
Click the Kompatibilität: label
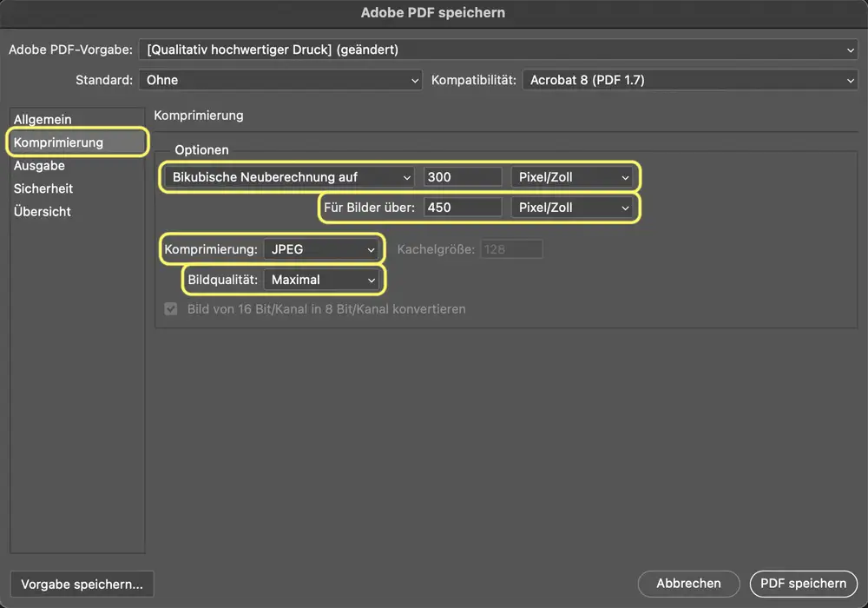[x=474, y=80]
